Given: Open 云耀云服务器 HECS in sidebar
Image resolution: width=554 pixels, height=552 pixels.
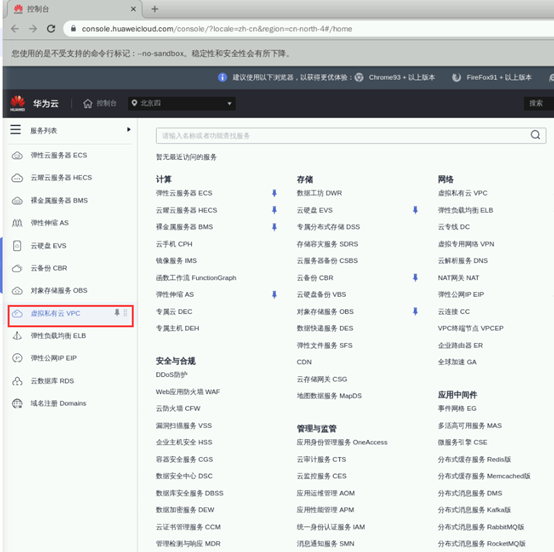Looking at the screenshot, I should 61,178.
